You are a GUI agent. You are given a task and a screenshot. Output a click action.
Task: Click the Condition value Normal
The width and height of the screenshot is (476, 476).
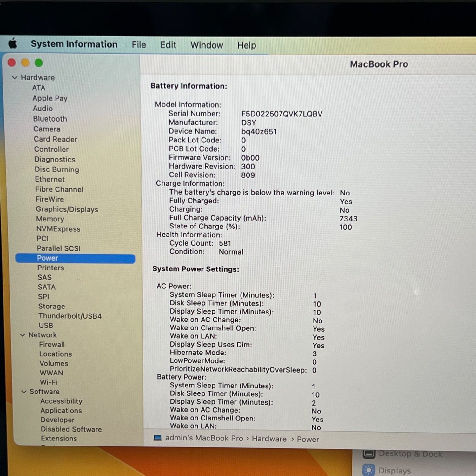tap(231, 252)
